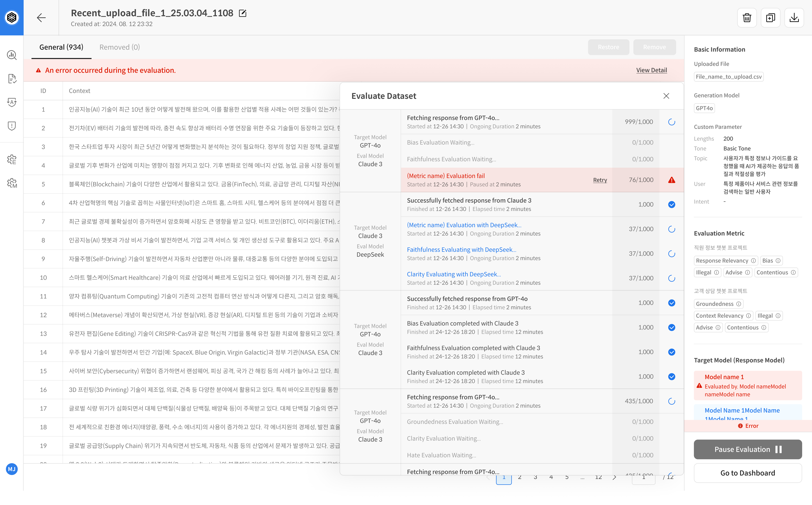Open the Metric name Evaluation with DeepSeek link
Screen dimensions: 812x505
pyautogui.click(x=464, y=225)
